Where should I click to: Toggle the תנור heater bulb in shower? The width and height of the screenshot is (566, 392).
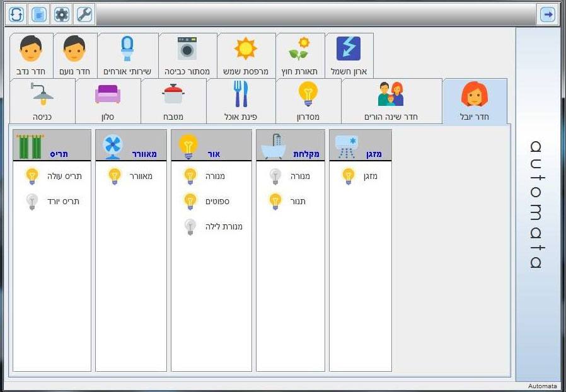pyautogui.click(x=275, y=202)
